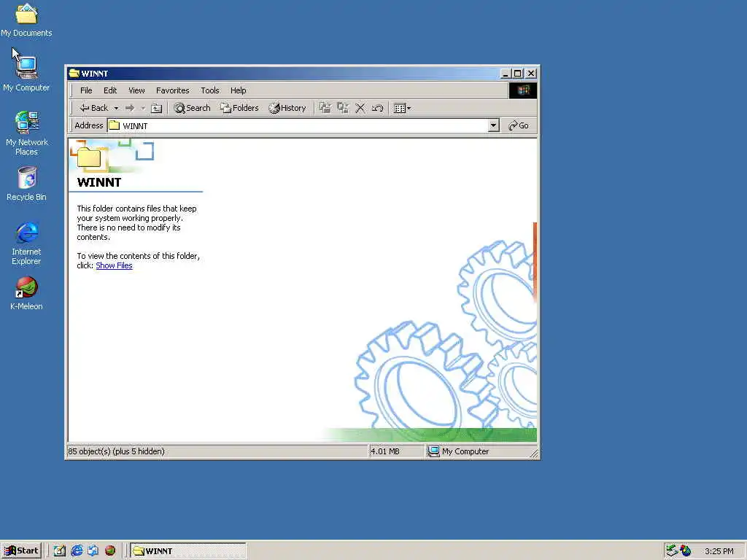Click the Copy To toolbar icon

tap(343, 108)
